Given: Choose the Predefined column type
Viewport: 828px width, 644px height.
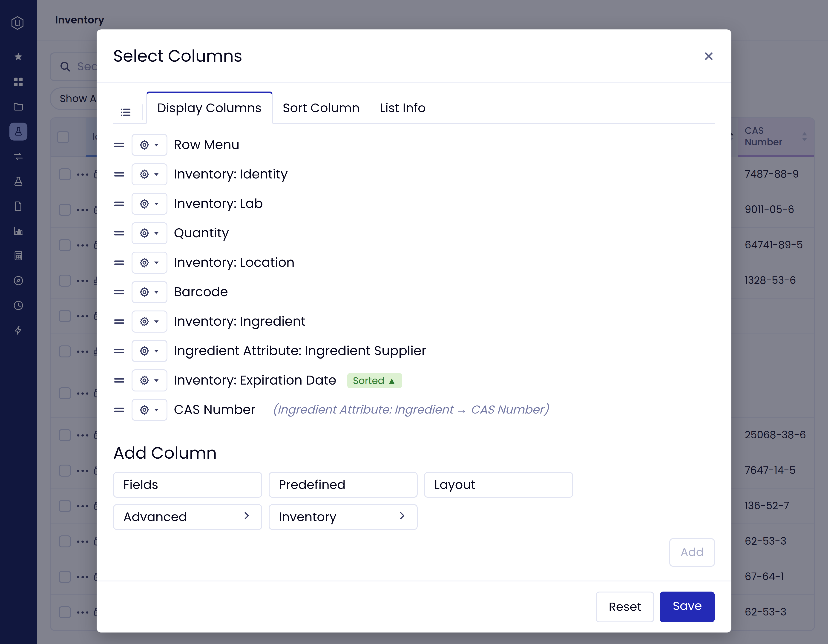Looking at the screenshot, I should [x=343, y=484].
